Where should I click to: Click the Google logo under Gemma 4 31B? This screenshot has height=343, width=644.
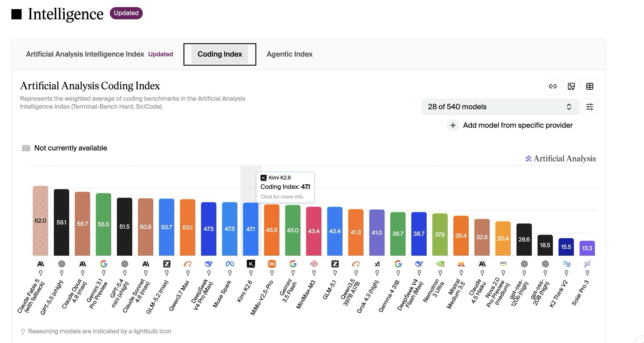[x=398, y=264]
